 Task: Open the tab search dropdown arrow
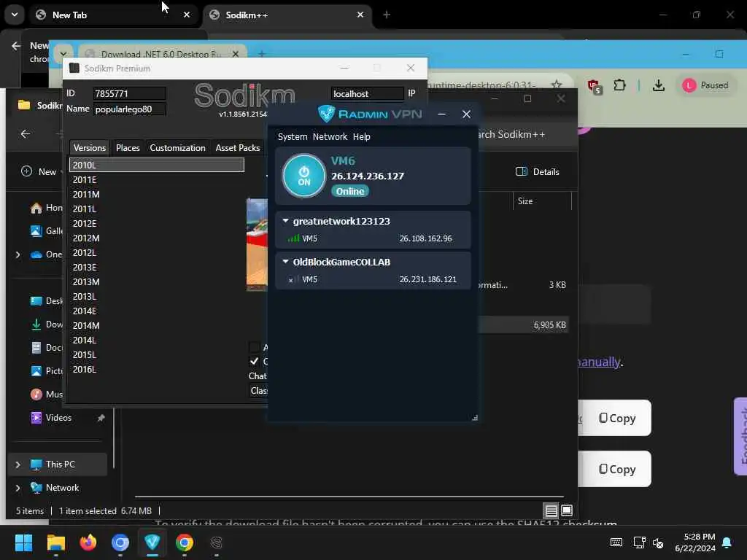click(15, 15)
